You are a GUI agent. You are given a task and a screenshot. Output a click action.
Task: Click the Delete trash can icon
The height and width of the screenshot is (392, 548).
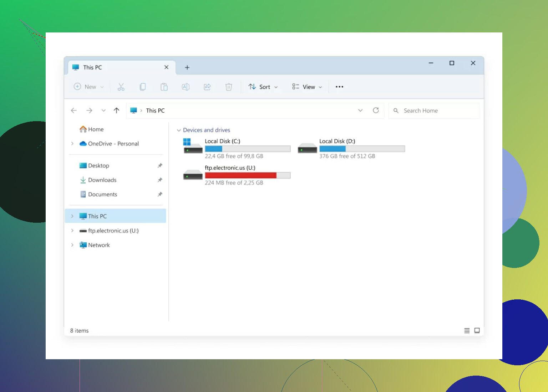click(229, 87)
